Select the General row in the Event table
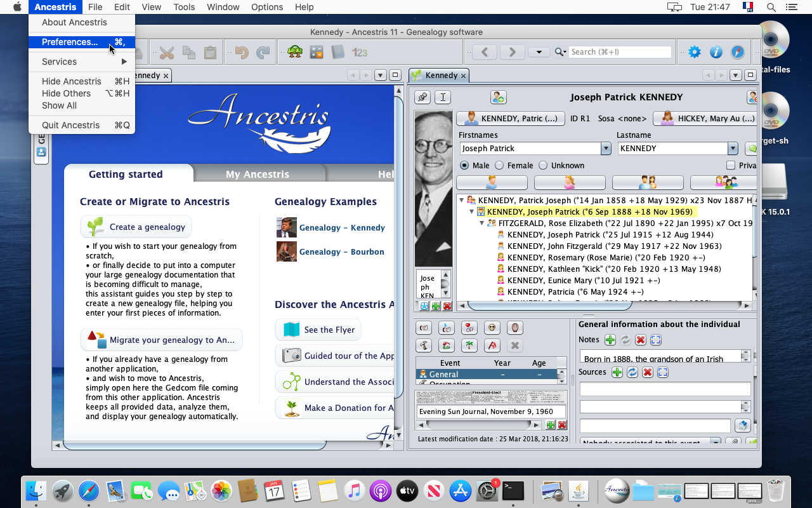The width and height of the screenshot is (812, 508). 486,374
